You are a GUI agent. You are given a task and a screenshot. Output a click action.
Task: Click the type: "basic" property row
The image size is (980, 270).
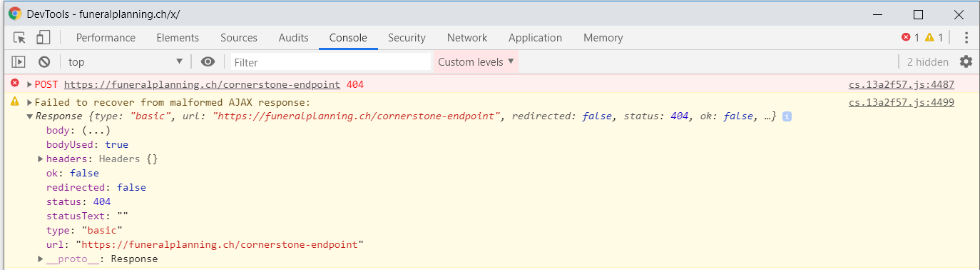point(84,231)
